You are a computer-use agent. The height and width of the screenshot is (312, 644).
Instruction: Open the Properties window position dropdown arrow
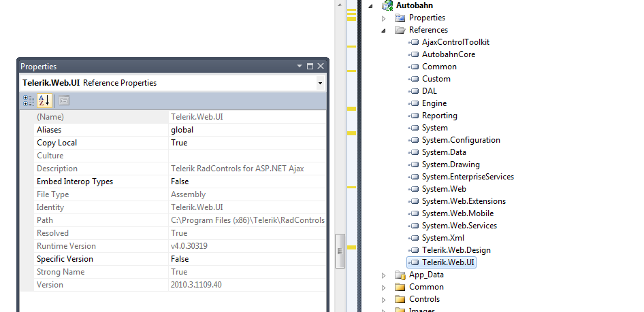(300, 67)
